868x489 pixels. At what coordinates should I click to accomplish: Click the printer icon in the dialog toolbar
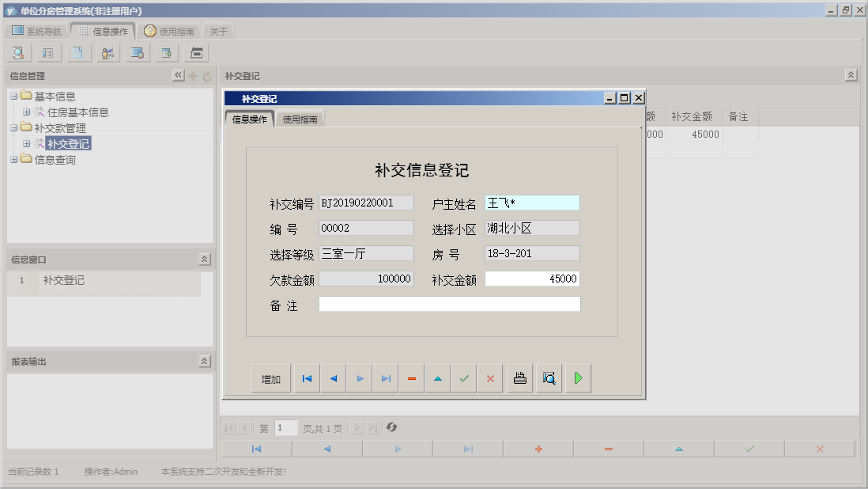(519, 378)
